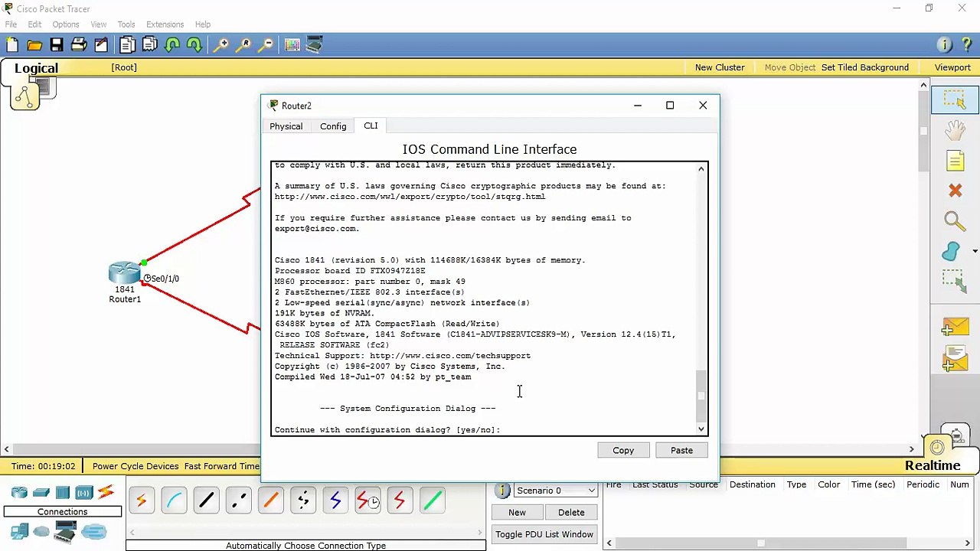Choose the red Serial DTE cable
980x551 pixels.
(x=400, y=500)
